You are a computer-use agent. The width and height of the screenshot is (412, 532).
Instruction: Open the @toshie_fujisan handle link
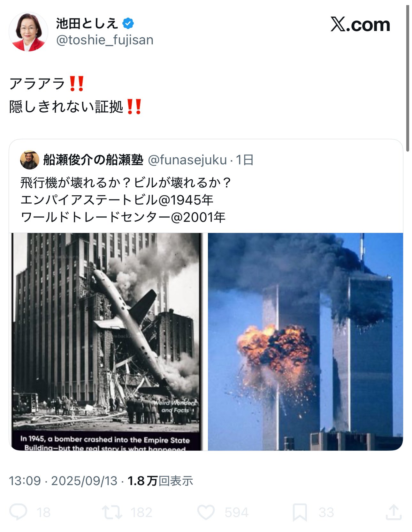[x=105, y=40]
